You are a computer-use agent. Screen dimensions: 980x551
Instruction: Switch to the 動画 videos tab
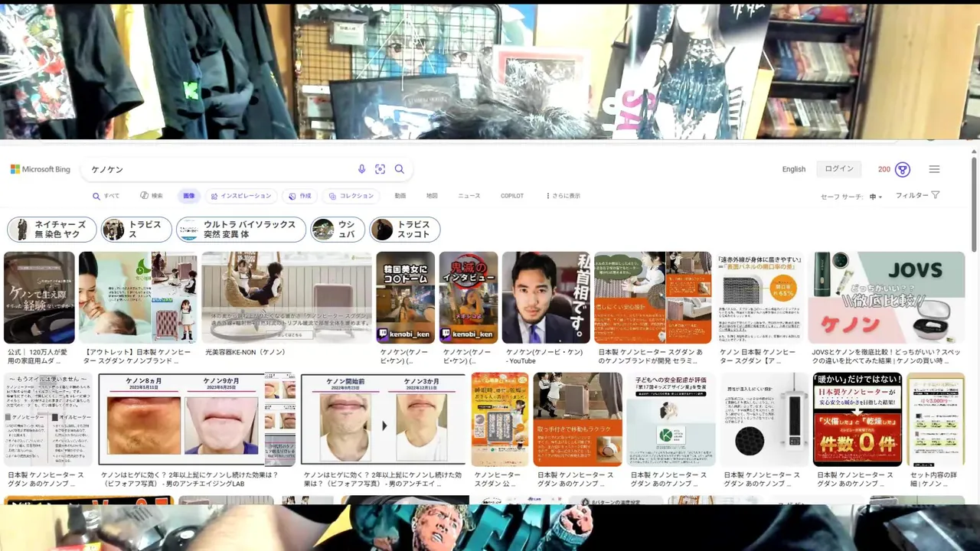(x=400, y=196)
